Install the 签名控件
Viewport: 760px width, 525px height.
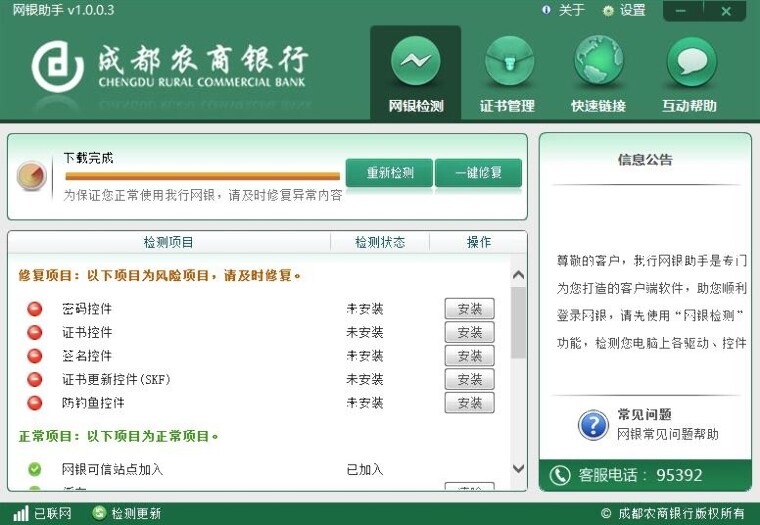pos(469,356)
